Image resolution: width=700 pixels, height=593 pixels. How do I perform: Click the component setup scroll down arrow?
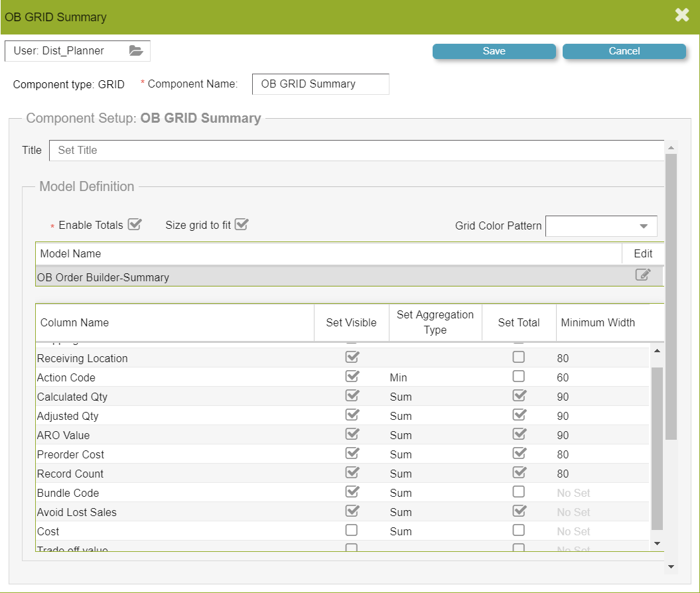[x=670, y=566]
